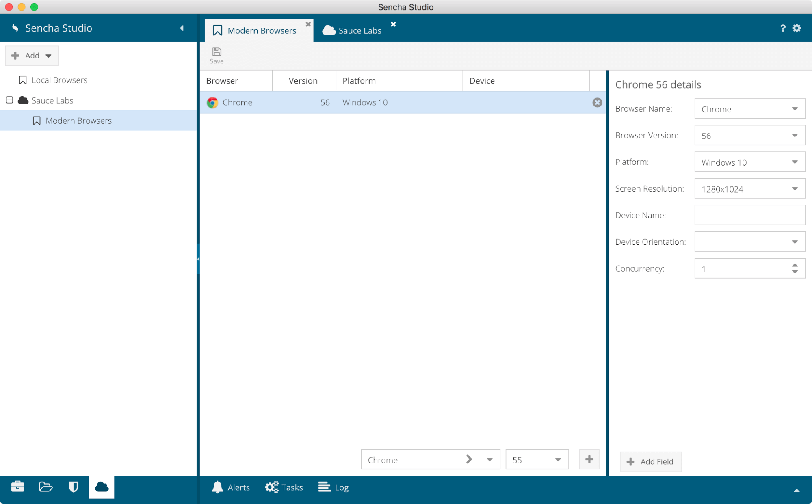Open Alerts panel
Viewport: 812px width, 504px height.
tap(231, 487)
